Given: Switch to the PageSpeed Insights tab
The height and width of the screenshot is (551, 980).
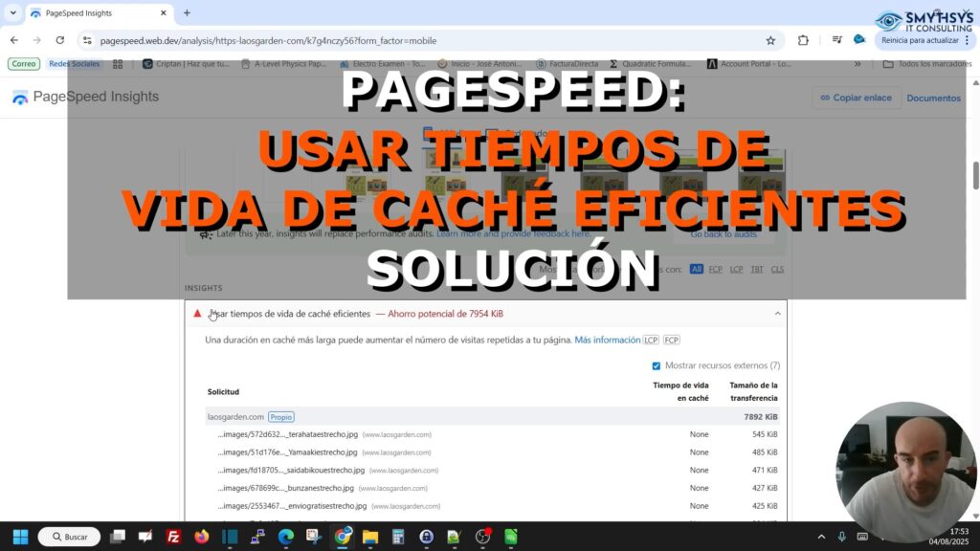Looking at the screenshot, I should [x=99, y=13].
